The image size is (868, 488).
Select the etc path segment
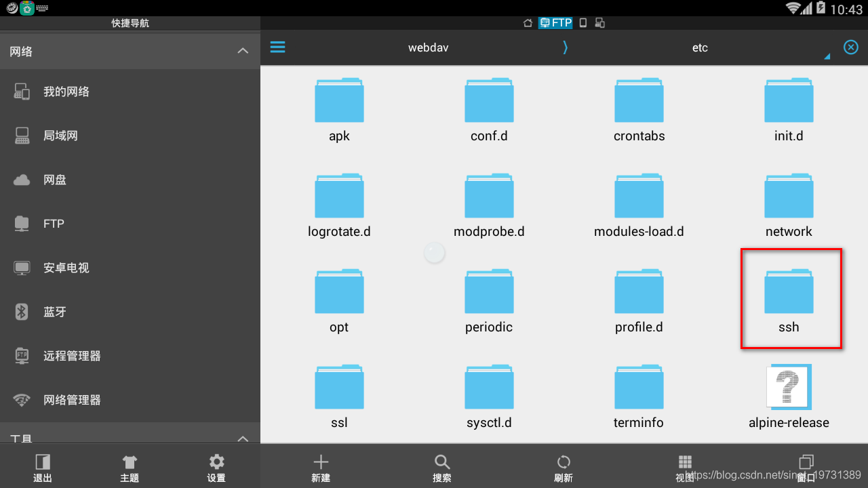[700, 47]
